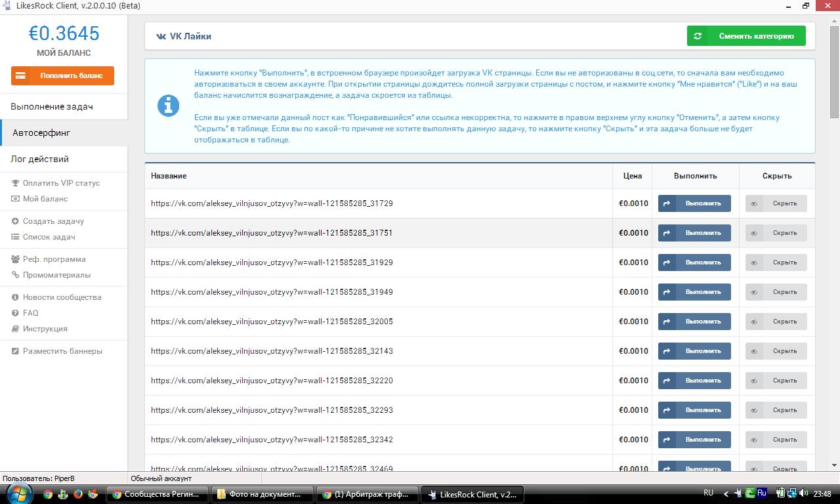The height and width of the screenshot is (504, 840).
Task: Hide the wall-121585285_32143 task
Action: tap(776, 351)
